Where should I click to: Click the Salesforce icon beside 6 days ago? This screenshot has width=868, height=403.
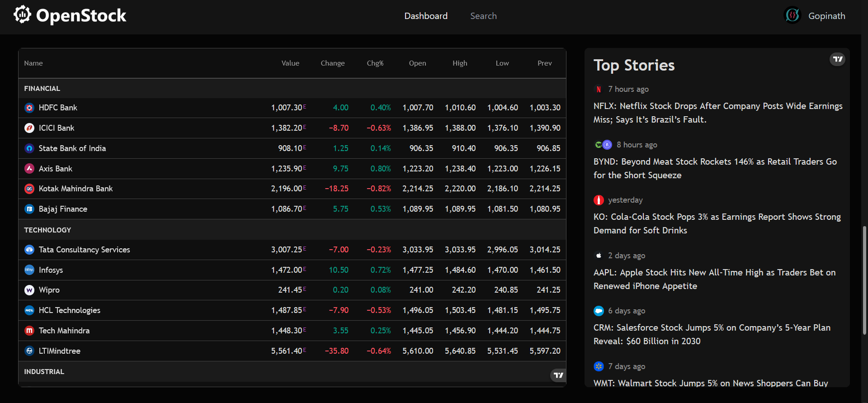pyautogui.click(x=599, y=311)
